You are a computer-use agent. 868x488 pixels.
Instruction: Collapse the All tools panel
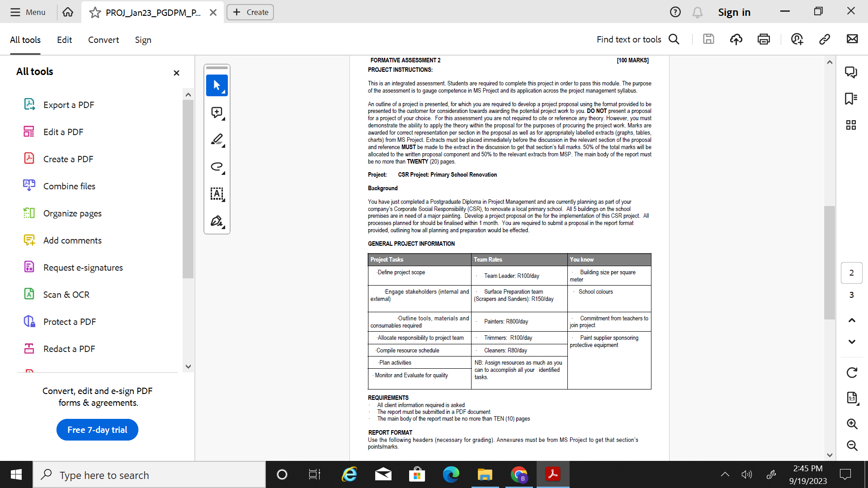click(x=176, y=73)
